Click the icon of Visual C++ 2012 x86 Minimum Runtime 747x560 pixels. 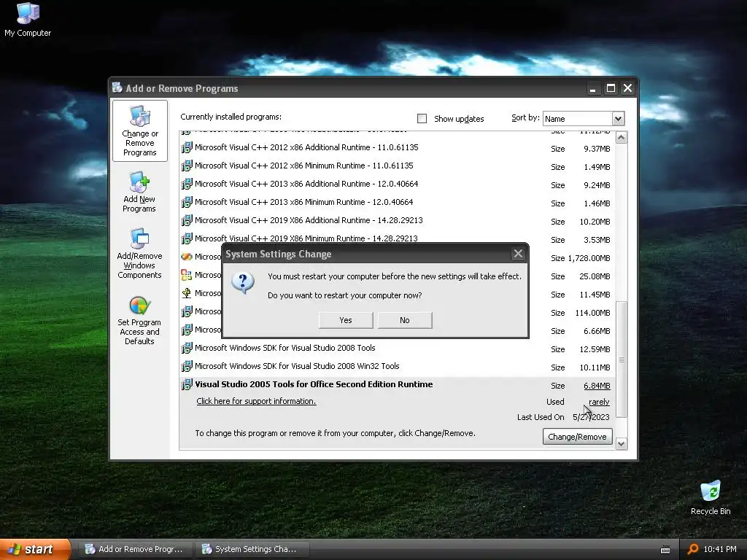pos(187,166)
